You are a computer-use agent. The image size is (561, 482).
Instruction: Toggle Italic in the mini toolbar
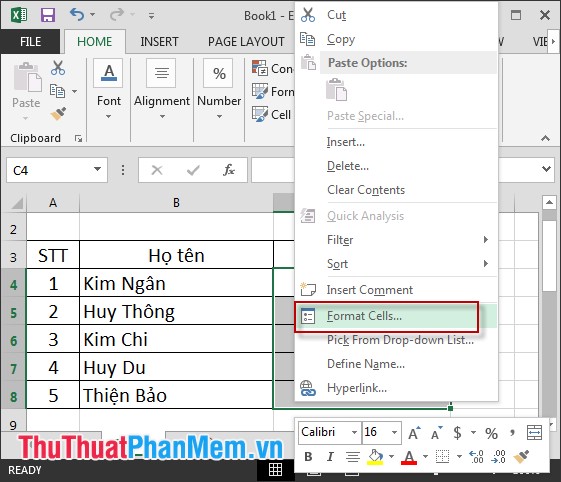pyautogui.click(x=330, y=457)
